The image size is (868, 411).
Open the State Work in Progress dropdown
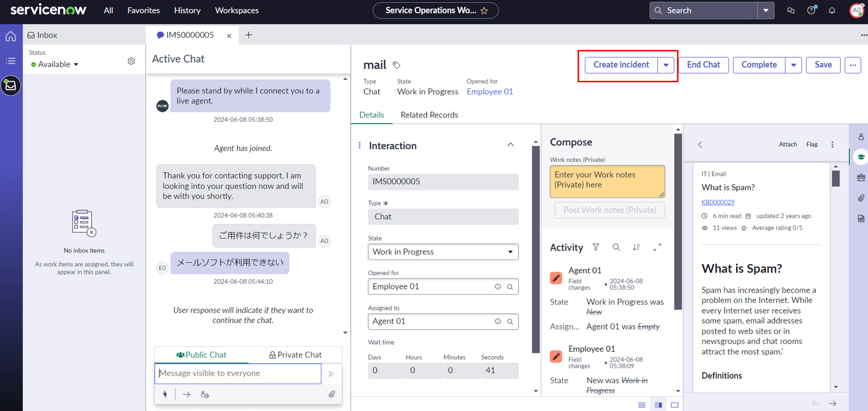443,252
